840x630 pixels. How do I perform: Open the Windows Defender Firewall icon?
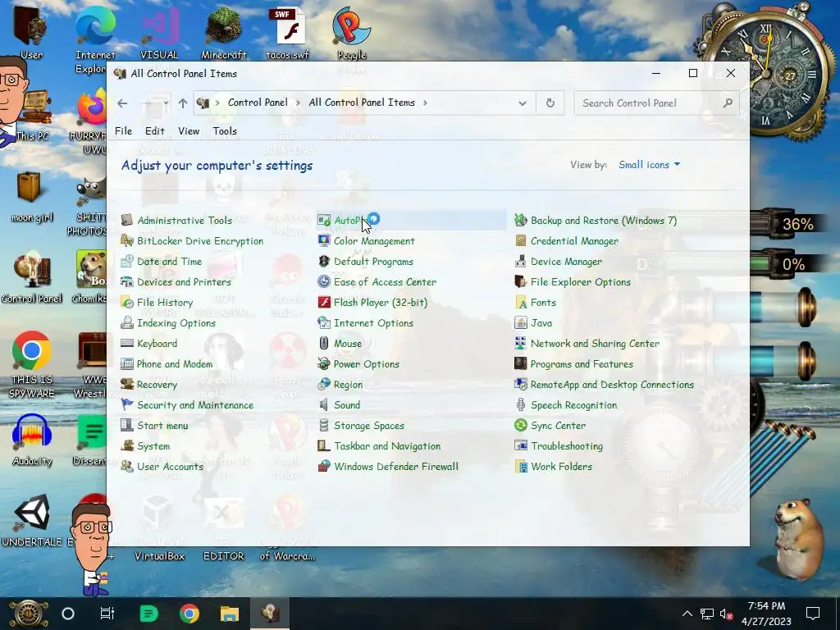pos(323,466)
